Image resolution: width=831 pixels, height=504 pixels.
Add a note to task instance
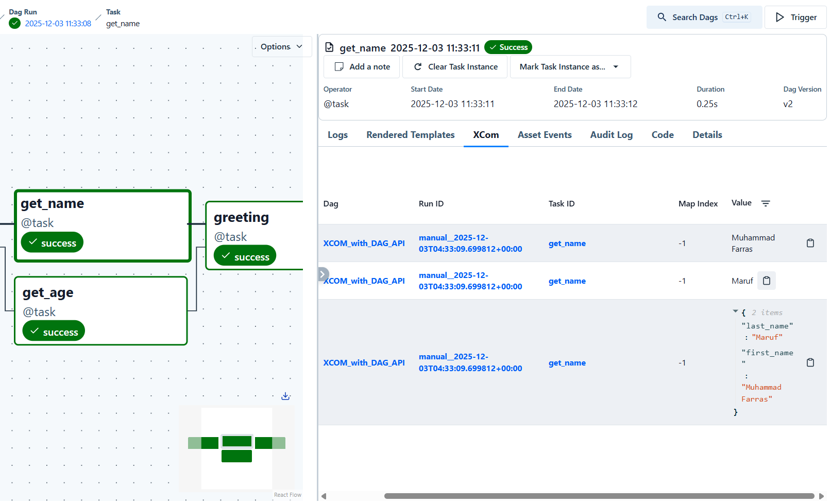tap(362, 67)
